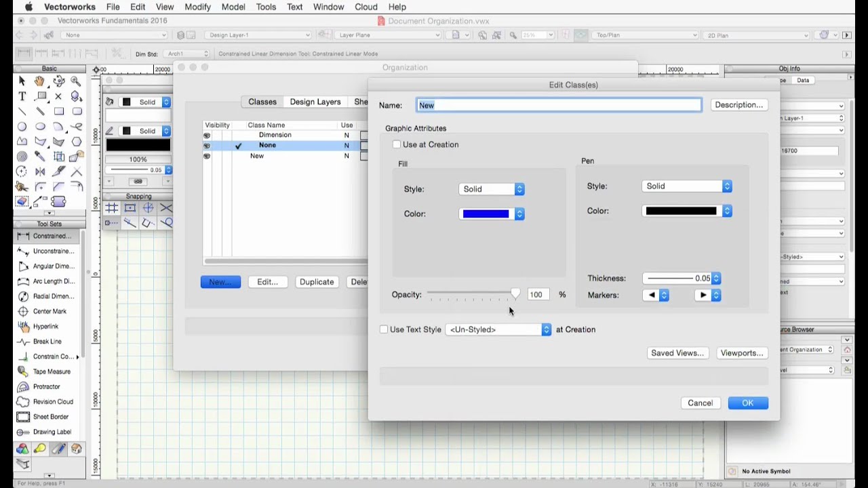The image size is (868, 488).
Task: Select the Eraser tool in Basic palette
Action: (22, 201)
